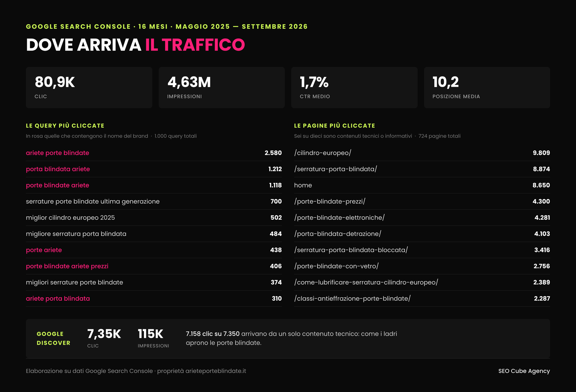Select the "home" page row label

(x=303, y=185)
